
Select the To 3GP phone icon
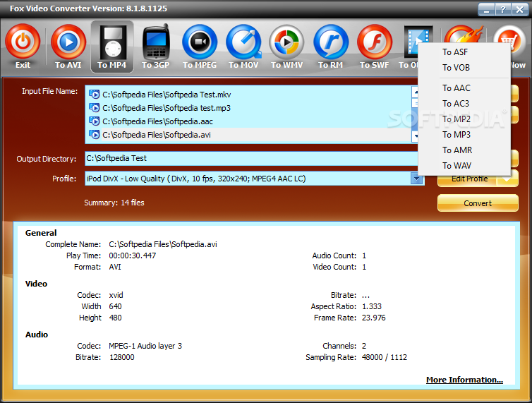pyautogui.click(x=156, y=42)
